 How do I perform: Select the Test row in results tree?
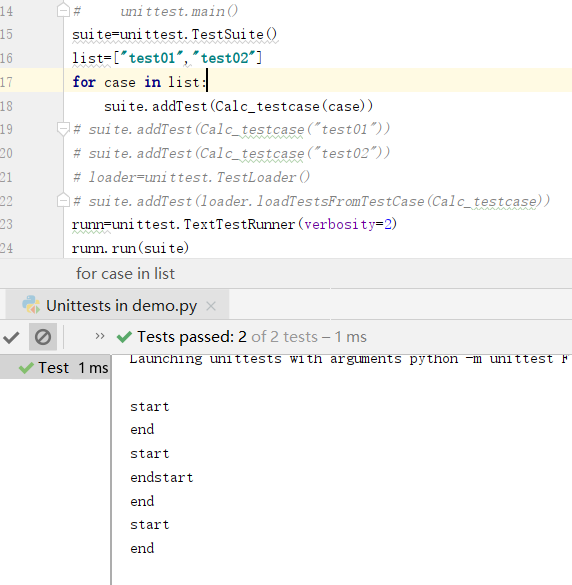[55, 368]
